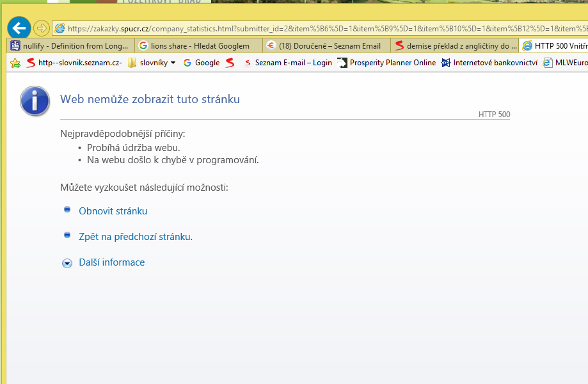Open the MLWEuro bookmark
Viewport: 588px width, 384px height.
click(x=565, y=63)
